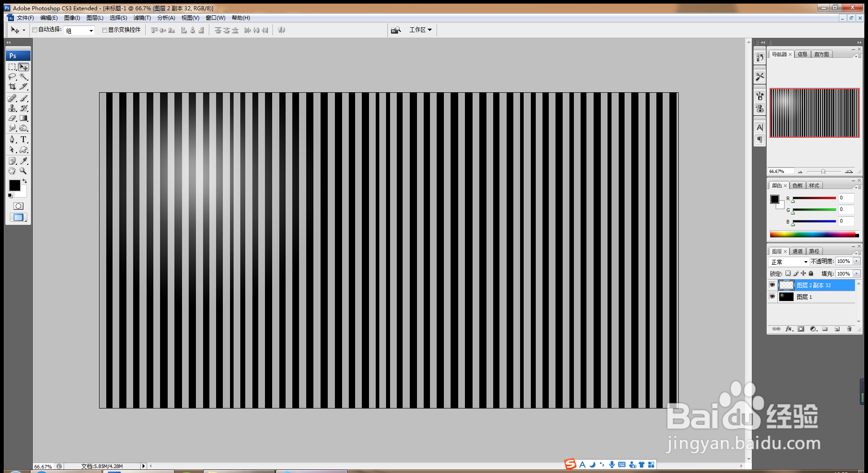Select the Magic Wand tool
Screen dimensions: 868x473
[24, 77]
